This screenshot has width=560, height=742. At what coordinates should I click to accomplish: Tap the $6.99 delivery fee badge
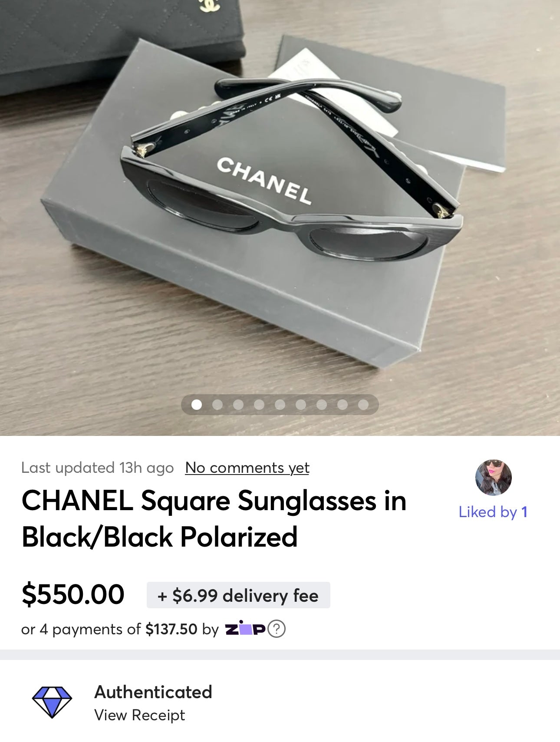(x=238, y=595)
